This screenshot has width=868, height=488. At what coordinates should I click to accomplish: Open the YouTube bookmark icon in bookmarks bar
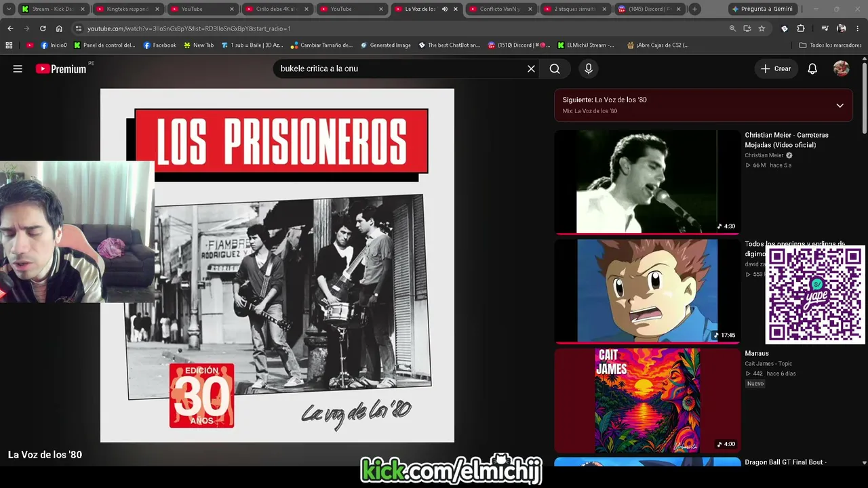click(30, 45)
